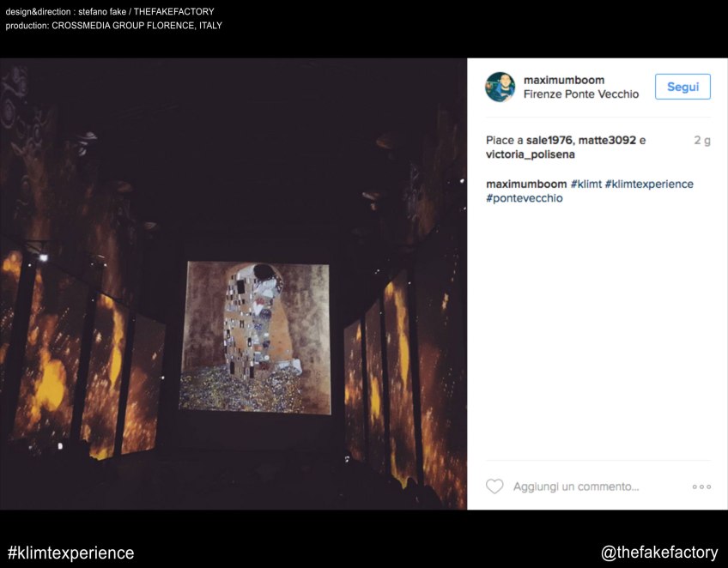Image resolution: width=728 pixels, height=568 pixels.
Task: Visit the matte3092 profile from the likes
Action: coord(607,140)
